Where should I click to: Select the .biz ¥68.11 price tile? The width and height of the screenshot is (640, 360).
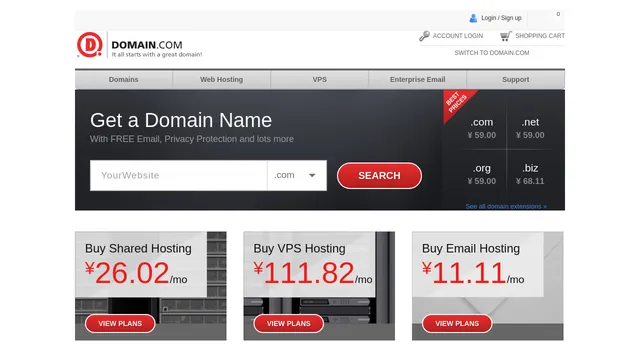pos(530,174)
